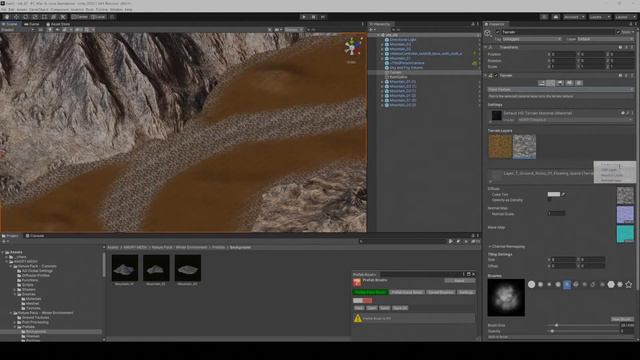Screen dimensions: 640x360
Task: Open the Layout dropdown
Action: [x=625, y=17]
